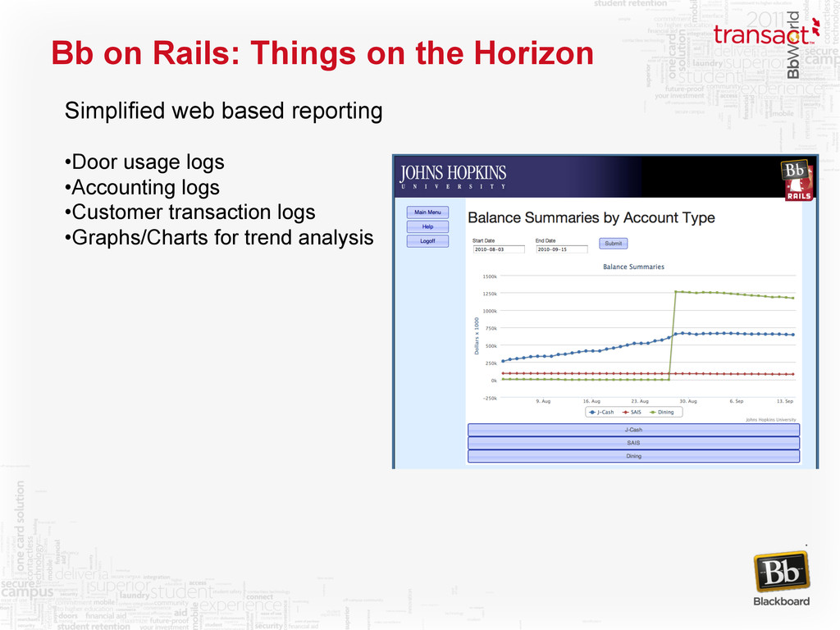The height and width of the screenshot is (630, 840).
Task: Expand the J-Cash section bar
Action: coord(634,430)
